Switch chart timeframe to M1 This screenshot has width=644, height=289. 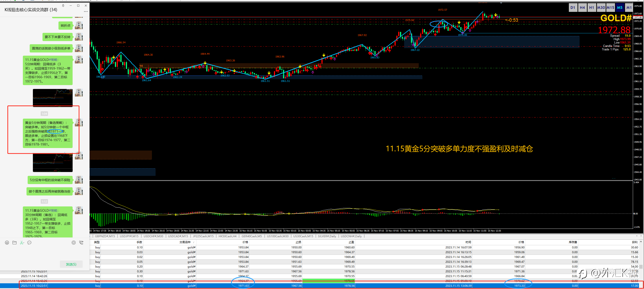pos(629,8)
